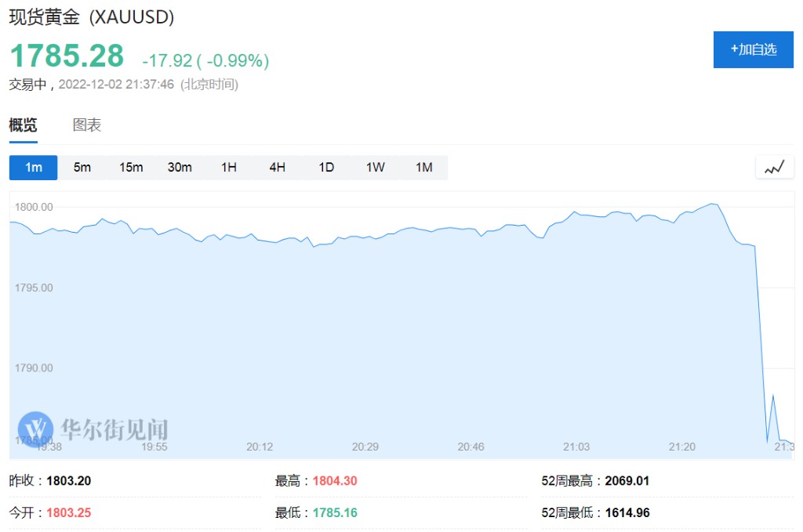The height and width of the screenshot is (532, 803).
Task: Show the 1D daily chart
Action: pyautogui.click(x=326, y=168)
